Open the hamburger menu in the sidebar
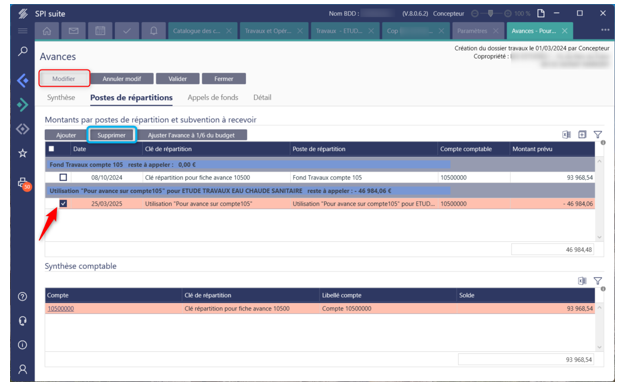 click(x=23, y=31)
